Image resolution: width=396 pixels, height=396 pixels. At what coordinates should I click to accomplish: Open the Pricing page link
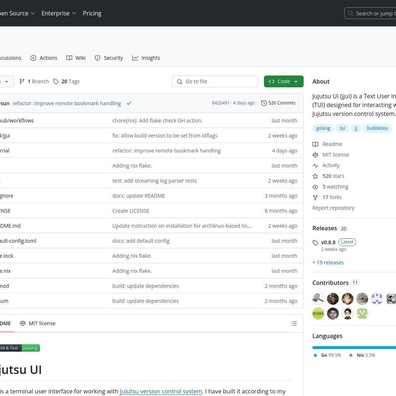(92, 13)
